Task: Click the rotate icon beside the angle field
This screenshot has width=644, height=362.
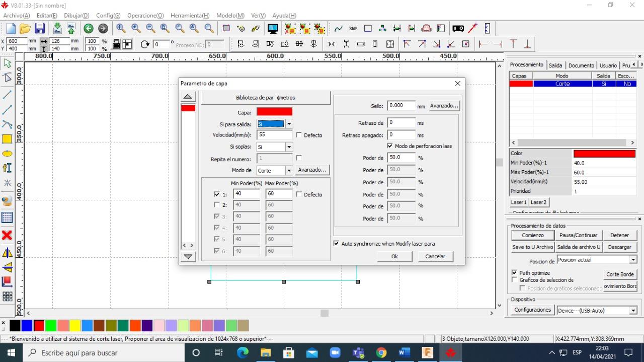Action: [x=145, y=44]
